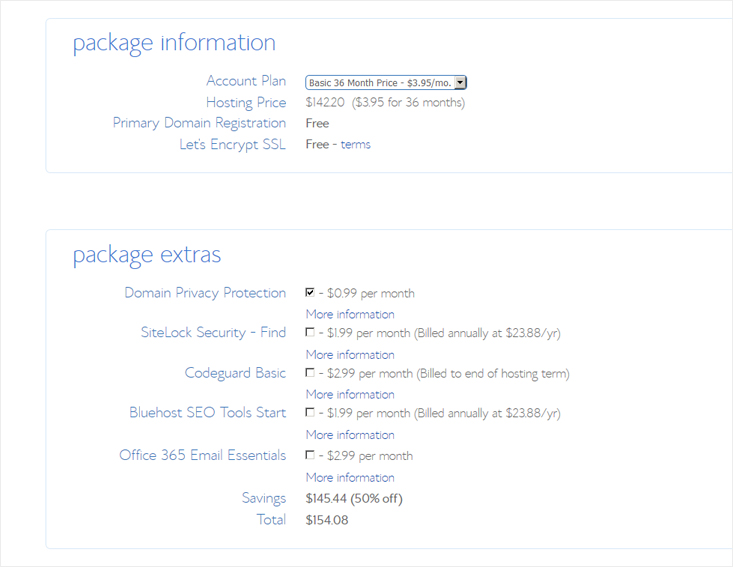This screenshot has width=733, height=567.
Task: Click the Codeguard Basic label
Action: click(x=235, y=373)
